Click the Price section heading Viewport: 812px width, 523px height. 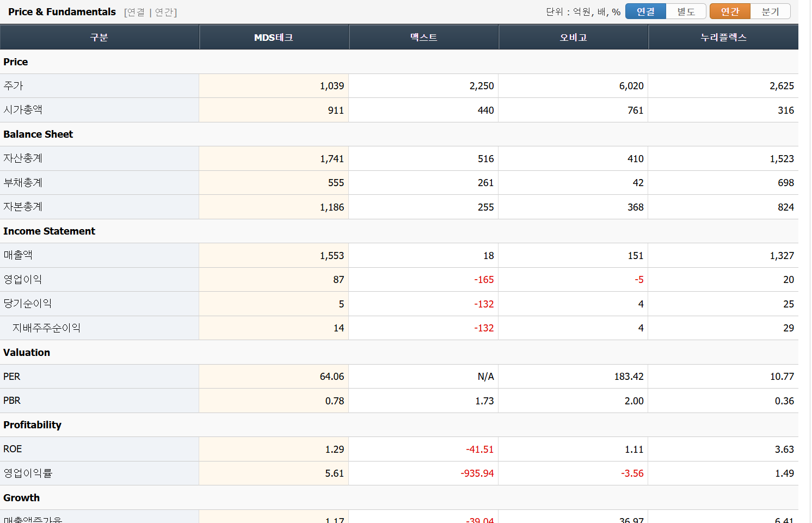click(16, 62)
